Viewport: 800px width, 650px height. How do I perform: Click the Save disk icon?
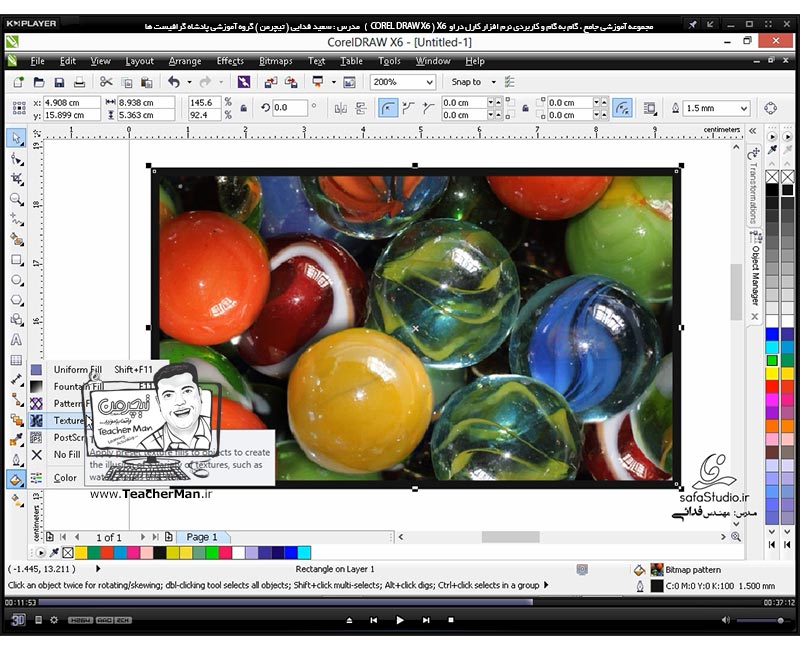[x=59, y=82]
